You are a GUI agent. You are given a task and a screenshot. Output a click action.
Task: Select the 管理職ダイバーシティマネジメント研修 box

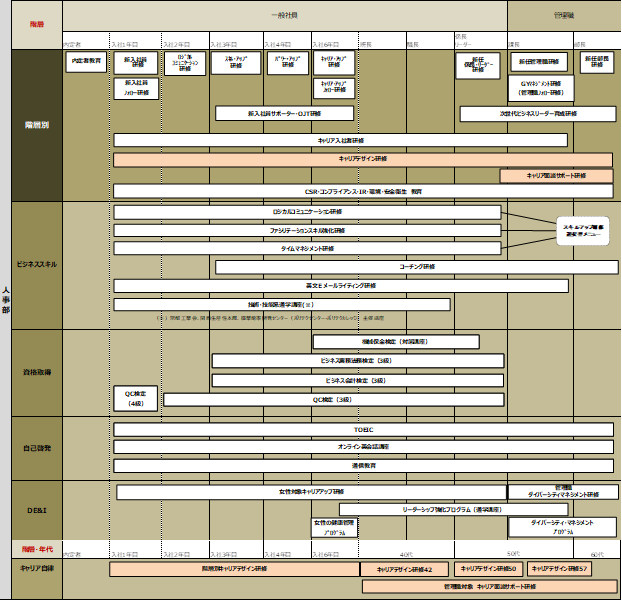(x=563, y=492)
